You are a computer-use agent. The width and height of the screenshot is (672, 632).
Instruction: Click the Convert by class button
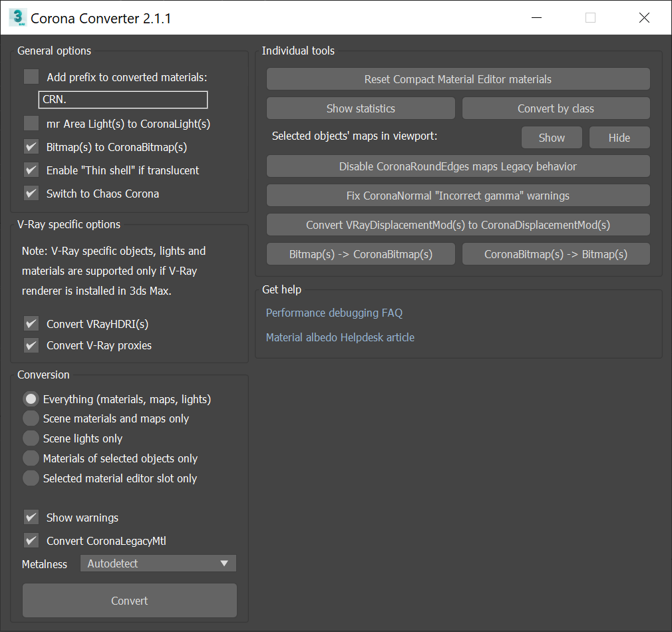[x=556, y=108]
